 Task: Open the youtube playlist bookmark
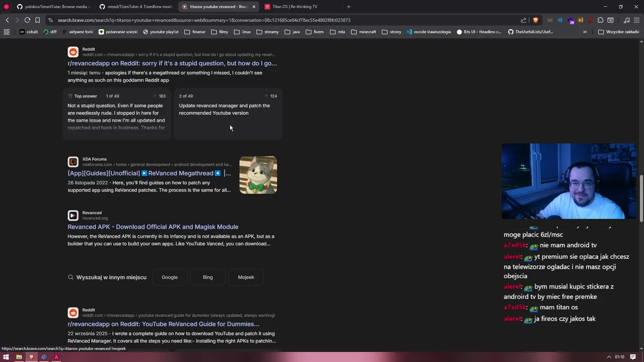pyautogui.click(x=160, y=32)
